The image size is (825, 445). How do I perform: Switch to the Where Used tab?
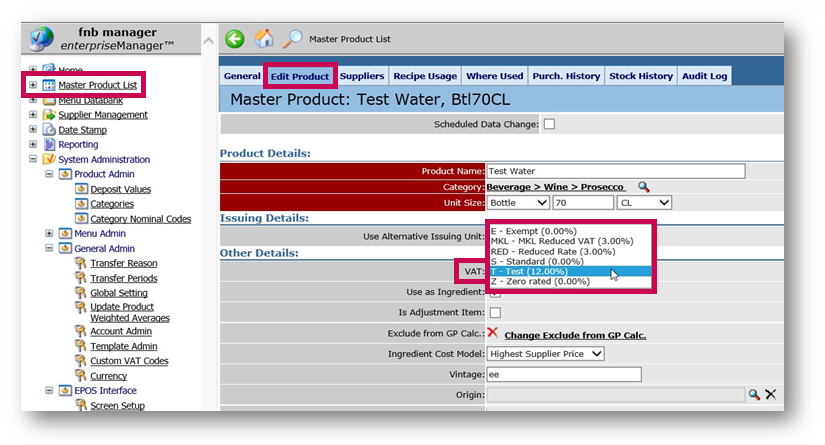495,76
